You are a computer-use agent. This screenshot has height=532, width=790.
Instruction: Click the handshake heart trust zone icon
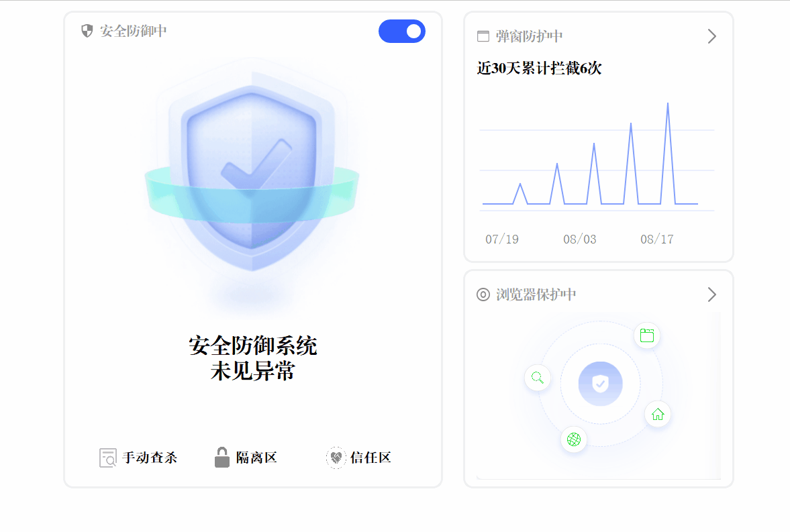(336, 458)
